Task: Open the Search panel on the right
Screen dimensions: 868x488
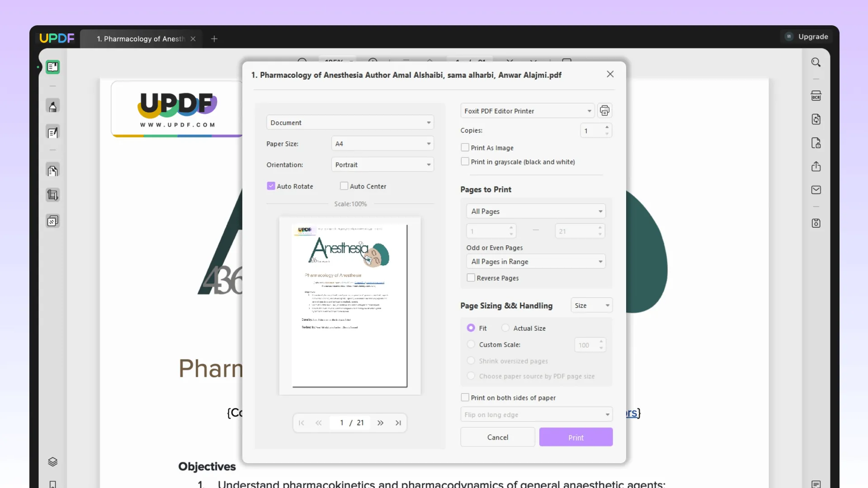Action: click(816, 62)
